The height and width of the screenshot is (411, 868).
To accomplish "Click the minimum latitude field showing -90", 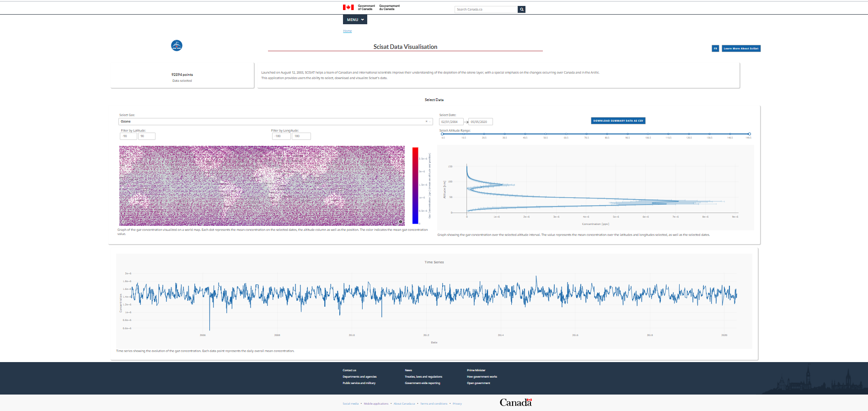I will click(129, 136).
